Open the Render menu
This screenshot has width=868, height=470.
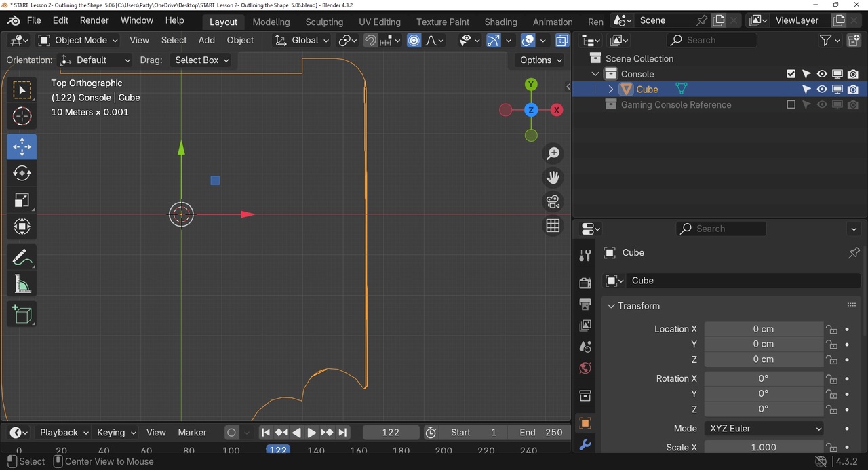click(94, 20)
